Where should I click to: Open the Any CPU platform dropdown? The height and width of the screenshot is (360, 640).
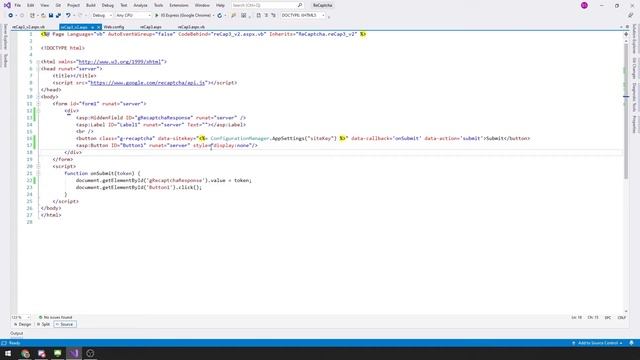(x=133, y=16)
